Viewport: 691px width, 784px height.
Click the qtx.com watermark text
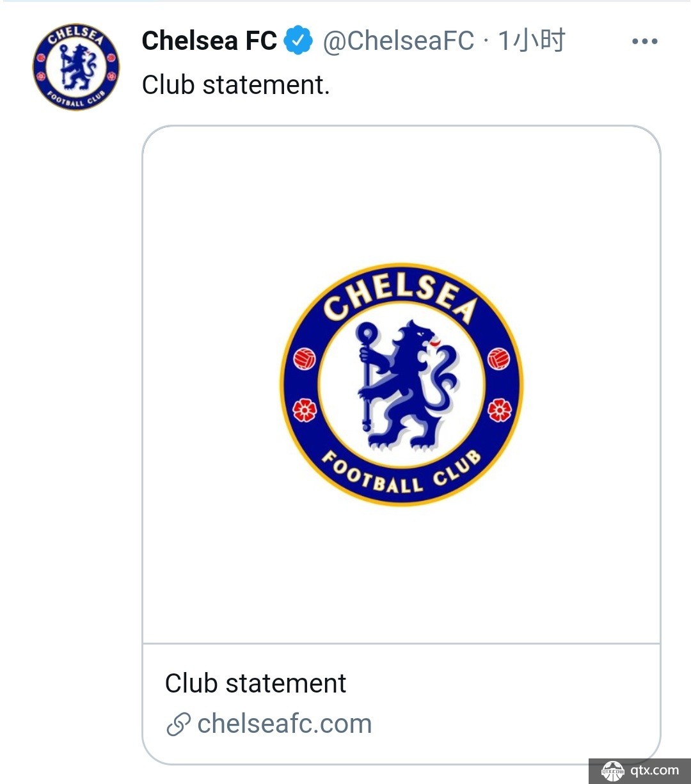(x=655, y=770)
